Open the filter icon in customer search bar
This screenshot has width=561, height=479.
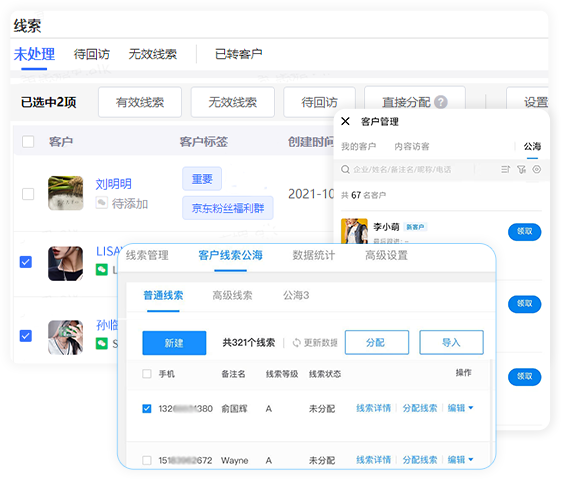tap(521, 169)
